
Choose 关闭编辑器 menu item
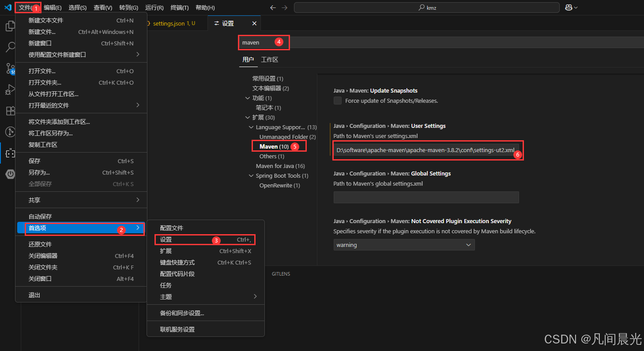click(x=81, y=256)
